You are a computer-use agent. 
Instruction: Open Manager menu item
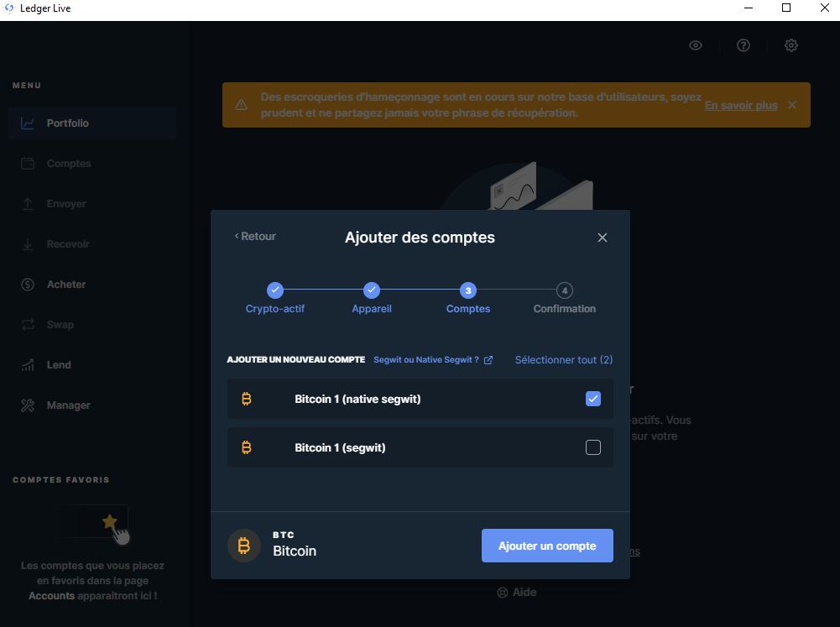coord(92,405)
